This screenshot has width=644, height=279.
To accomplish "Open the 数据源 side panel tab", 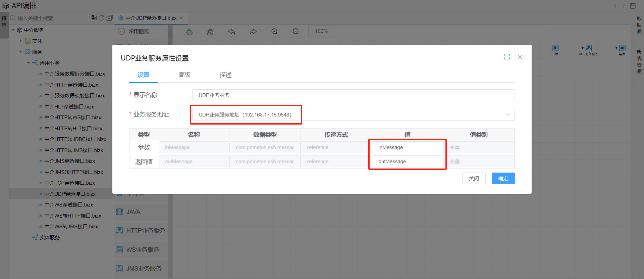I will point(639,25).
